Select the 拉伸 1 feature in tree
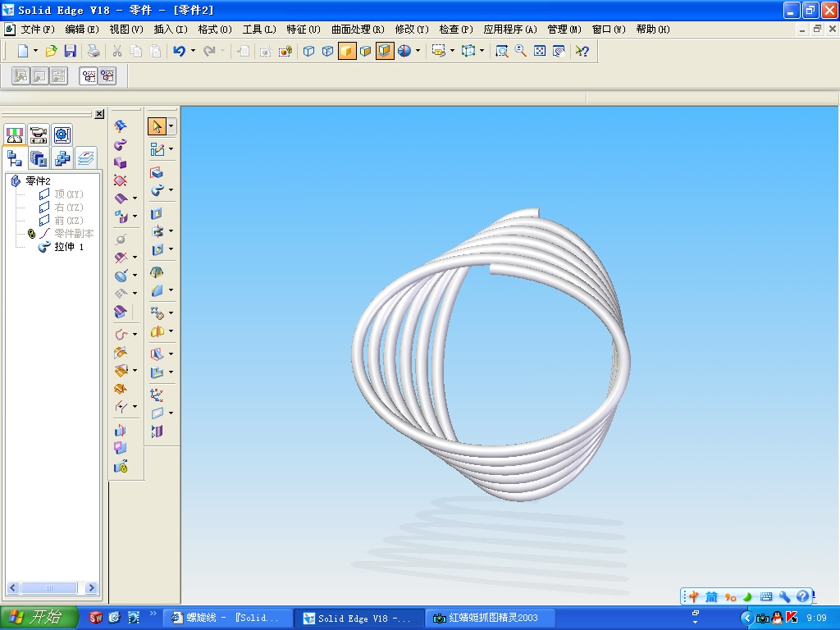Viewport: 840px width, 630px height. pyautogui.click(x=69, y=246)
